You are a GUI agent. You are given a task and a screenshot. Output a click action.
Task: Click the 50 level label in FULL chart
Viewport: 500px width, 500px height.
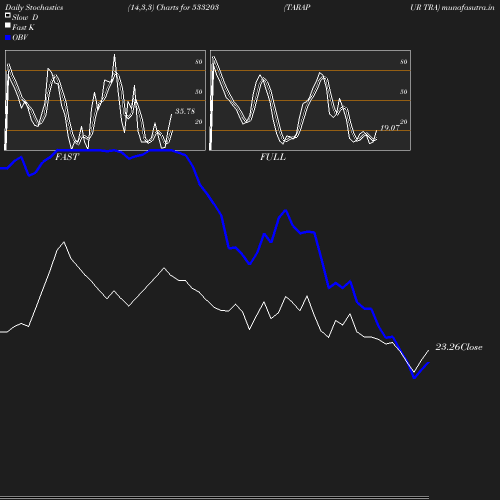click(x=404, y=92)
